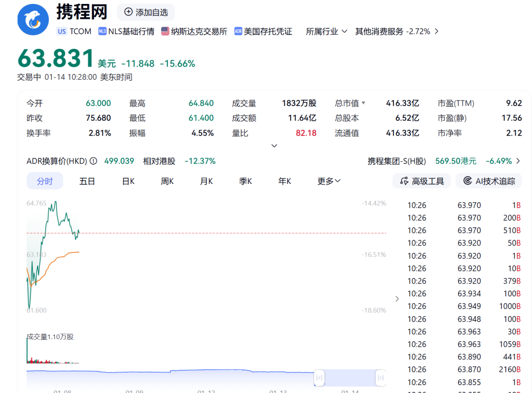This screenshot has width=532, height=393.
Task: Click the change percent -15.66%
Action: 177,64
